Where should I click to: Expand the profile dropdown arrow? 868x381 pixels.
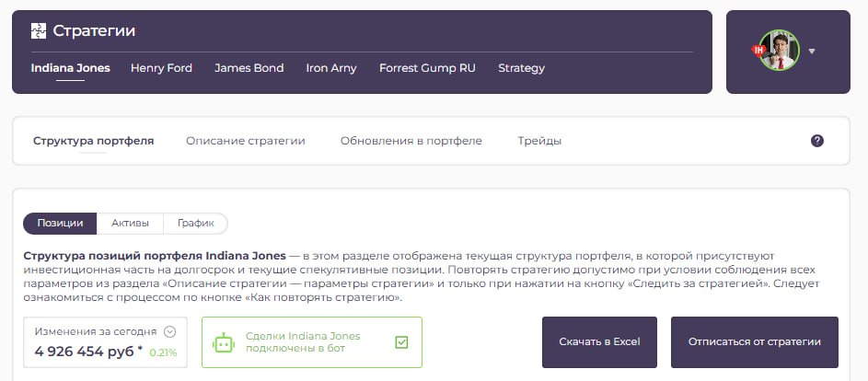(x=812, y=52)
